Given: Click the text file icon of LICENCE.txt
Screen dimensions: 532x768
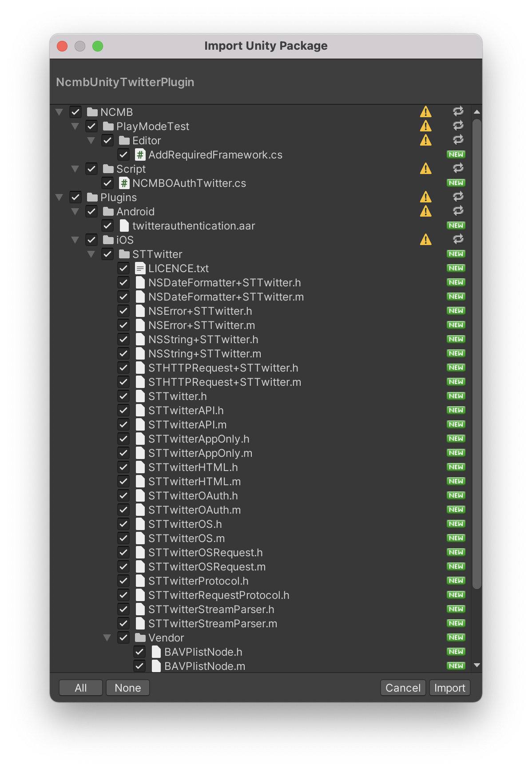Looking at the screenshot, I should tap(140, 268).
